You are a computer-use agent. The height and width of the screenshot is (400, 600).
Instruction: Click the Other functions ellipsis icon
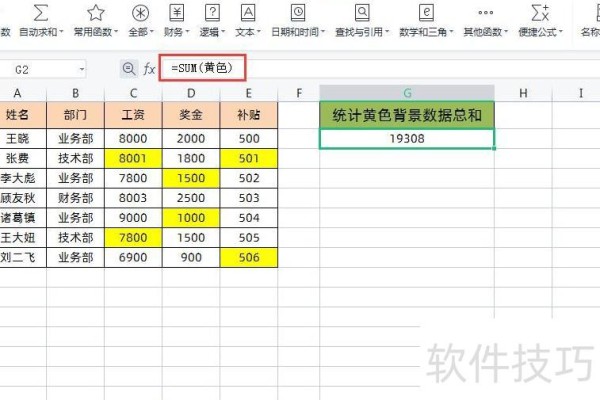coord(486,13)
